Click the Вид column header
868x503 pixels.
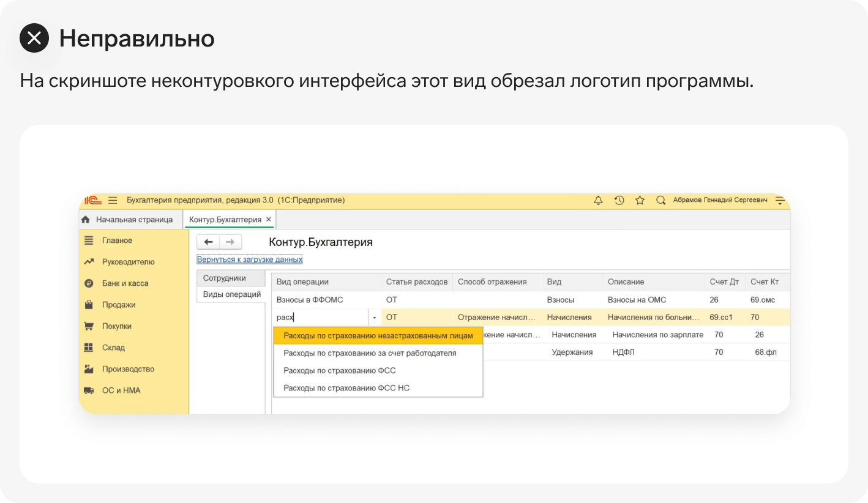572,282
